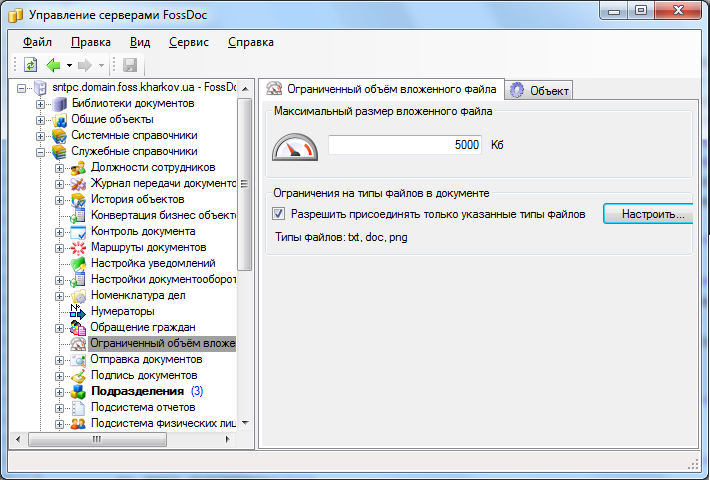The image size is (710, 480).
Task: Switch to the Объект tab
Action: click(539, 91)
